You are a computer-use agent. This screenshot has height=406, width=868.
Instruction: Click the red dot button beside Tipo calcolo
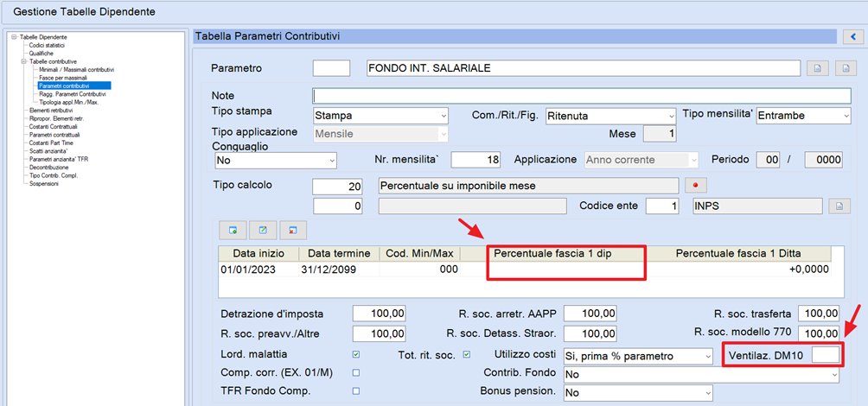696,185
